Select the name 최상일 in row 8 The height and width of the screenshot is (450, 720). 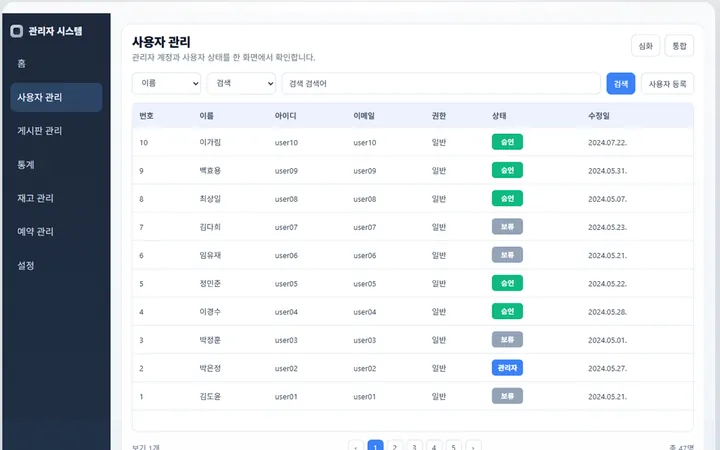click(x=210, y=199)
